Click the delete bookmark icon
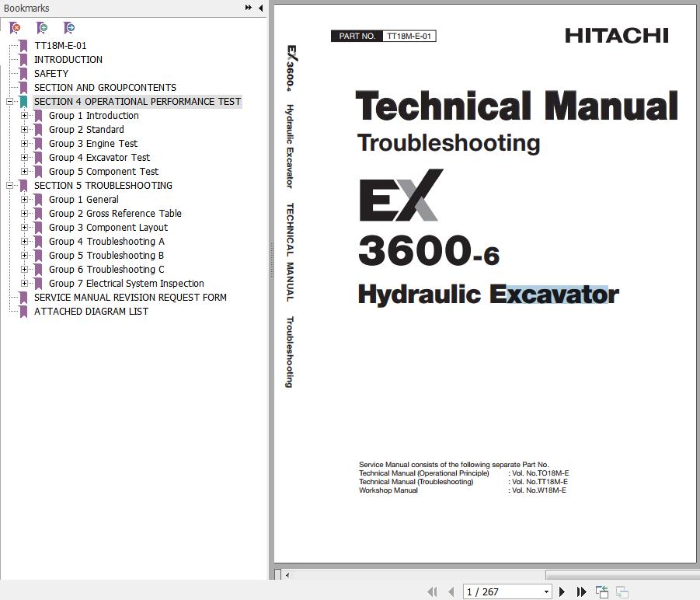This screenshot has width=700, height=600. 15,28
